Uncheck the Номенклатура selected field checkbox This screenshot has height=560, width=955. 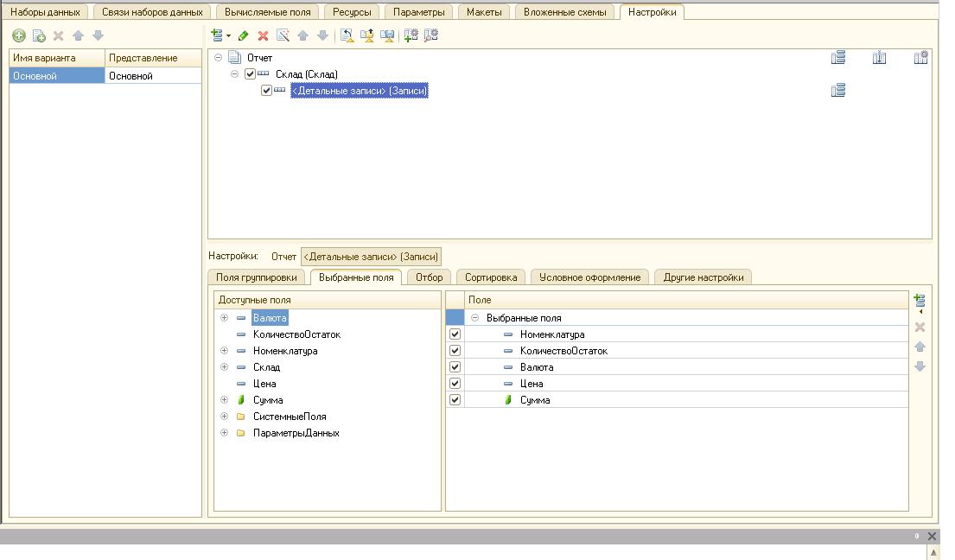pos(455,334)
